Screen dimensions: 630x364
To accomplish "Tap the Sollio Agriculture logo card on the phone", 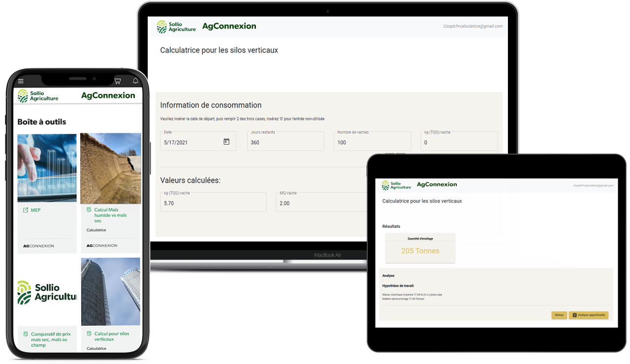I will click(x=47, y=292).
